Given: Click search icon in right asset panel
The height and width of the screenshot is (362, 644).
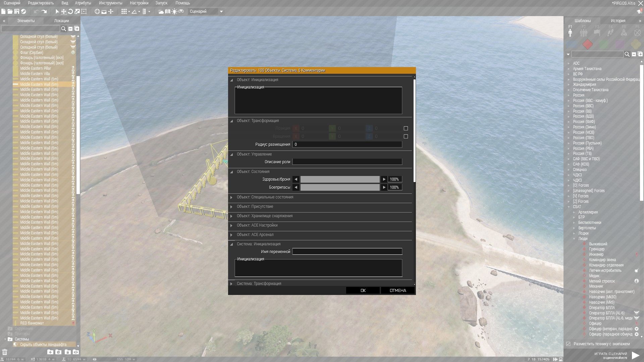Looking at the screenshot, I should coord(627,54).
